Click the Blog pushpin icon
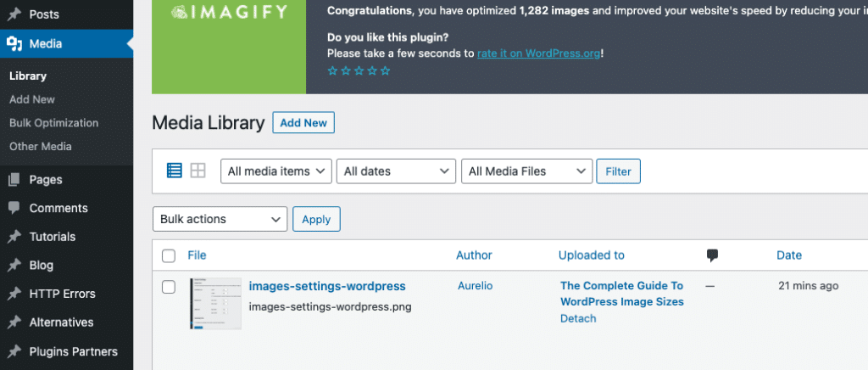This screenshot has height=370, width=868. click(x=14, y=266)
